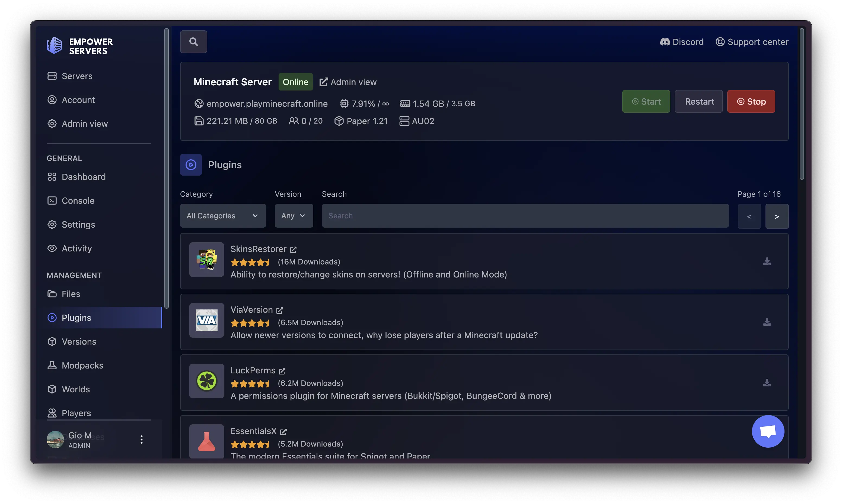
Task: Open the three-dot menu beside Gio M
Action: tap(141, 439)
